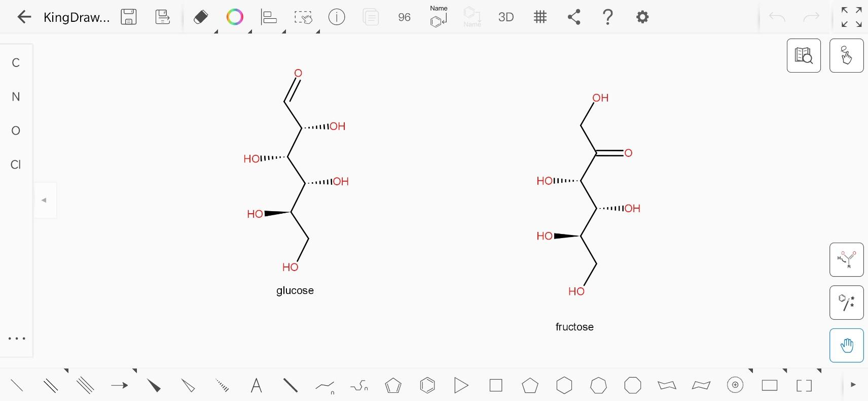Image resolution: width=868 pixels, height=401 pixels.
Task: Toggle the grid overlay
Action: (540, 17)
